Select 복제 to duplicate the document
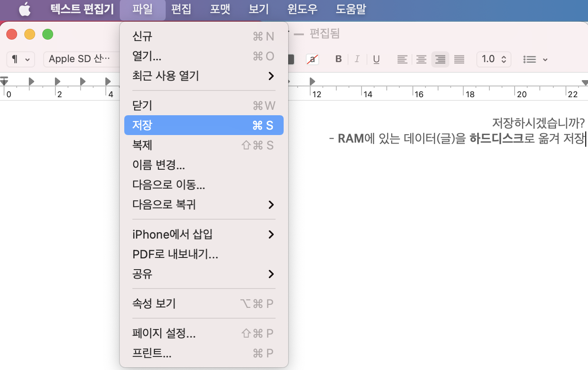The width and height of the screenshot is (588, 370). click(204, 145)
